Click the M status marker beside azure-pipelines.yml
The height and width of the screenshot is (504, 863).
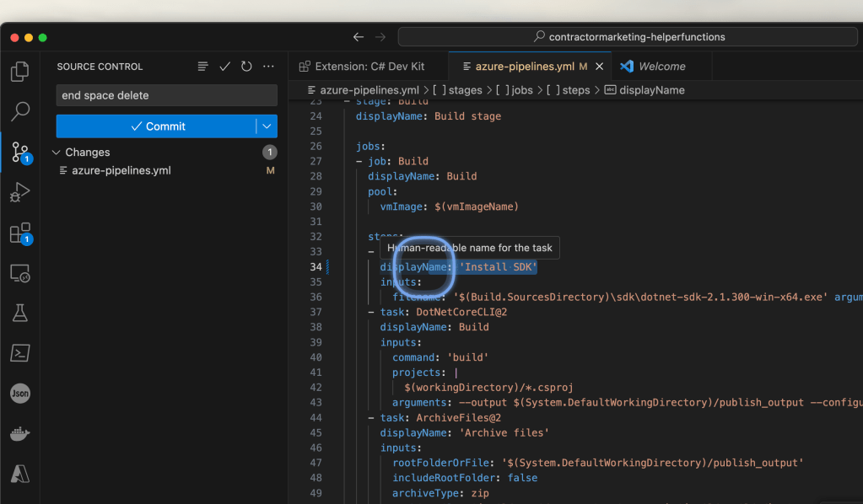[x=270, y=171]
